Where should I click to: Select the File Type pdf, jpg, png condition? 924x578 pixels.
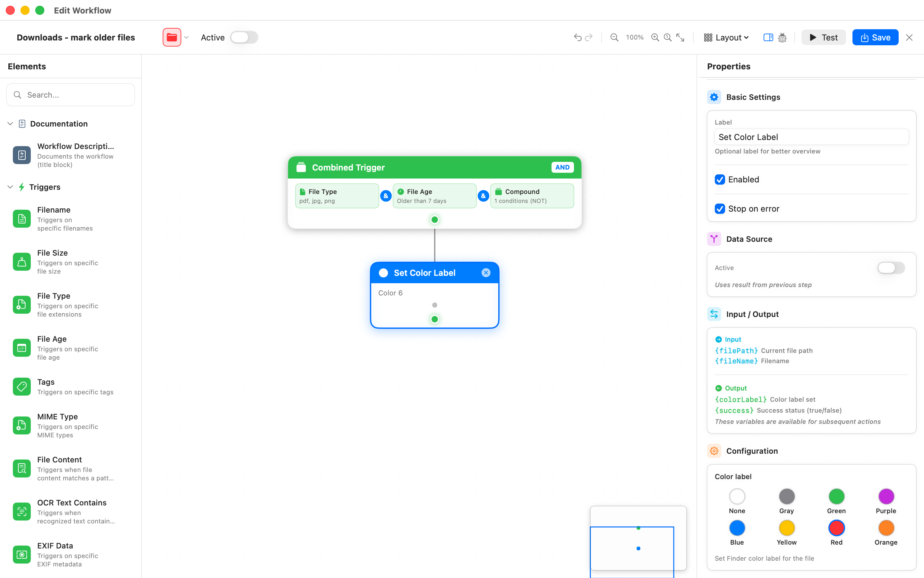[x=337, y=196]
